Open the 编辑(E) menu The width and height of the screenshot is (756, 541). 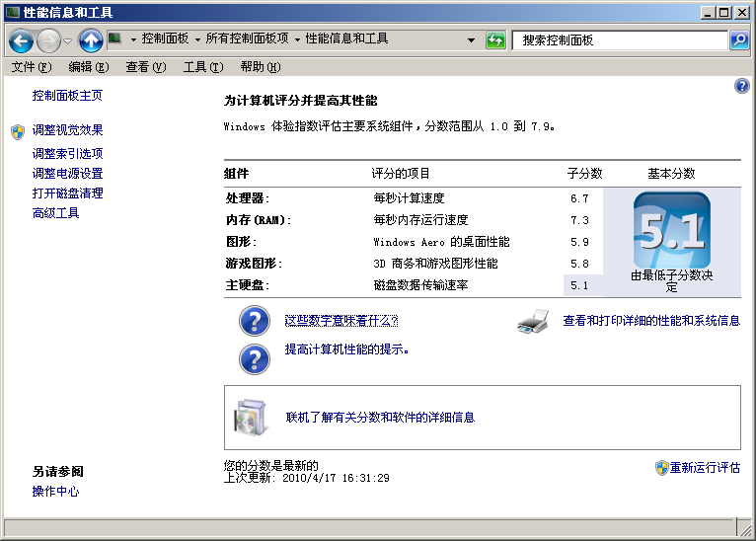tap(89, 67)
